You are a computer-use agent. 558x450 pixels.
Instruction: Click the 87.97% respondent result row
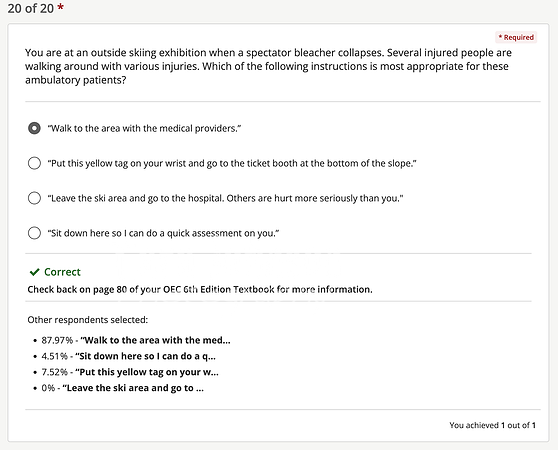[x=132, y=340]
